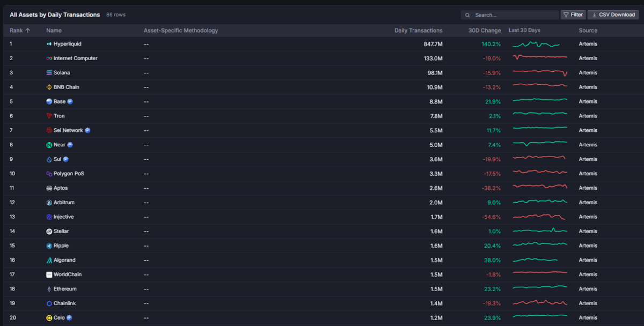Click the Tron logo icon
Screen dimensions: 644x326
point(49,116)
